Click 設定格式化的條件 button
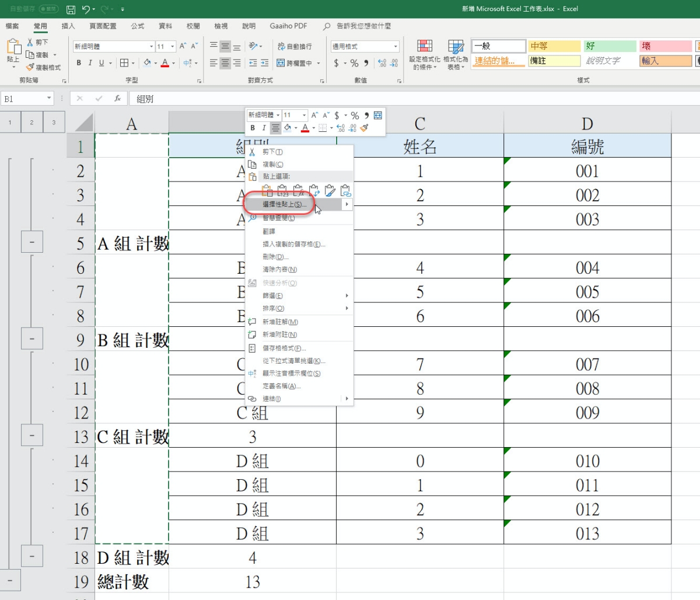The image size is (700, 600). [425, 54]
